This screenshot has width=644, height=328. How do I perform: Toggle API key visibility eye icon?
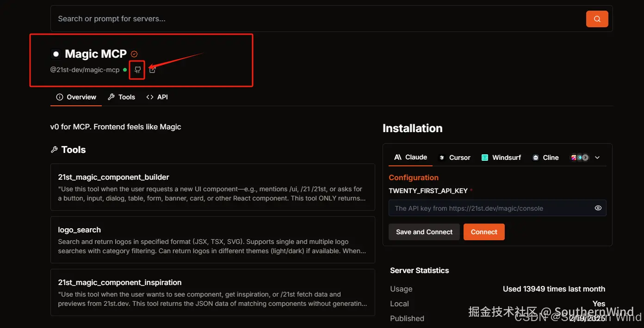(x=598, y=208)
